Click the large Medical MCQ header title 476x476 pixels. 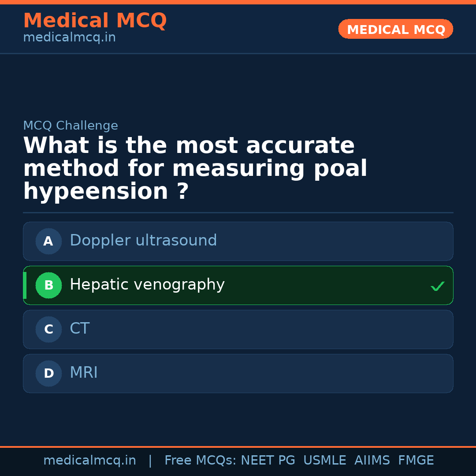tap(95, 21)
